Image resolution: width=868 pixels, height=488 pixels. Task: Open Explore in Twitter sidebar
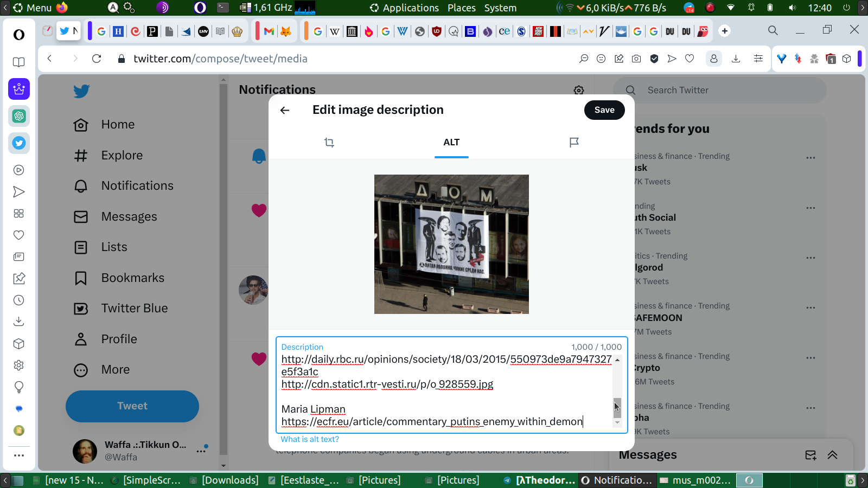pos(108,156)
